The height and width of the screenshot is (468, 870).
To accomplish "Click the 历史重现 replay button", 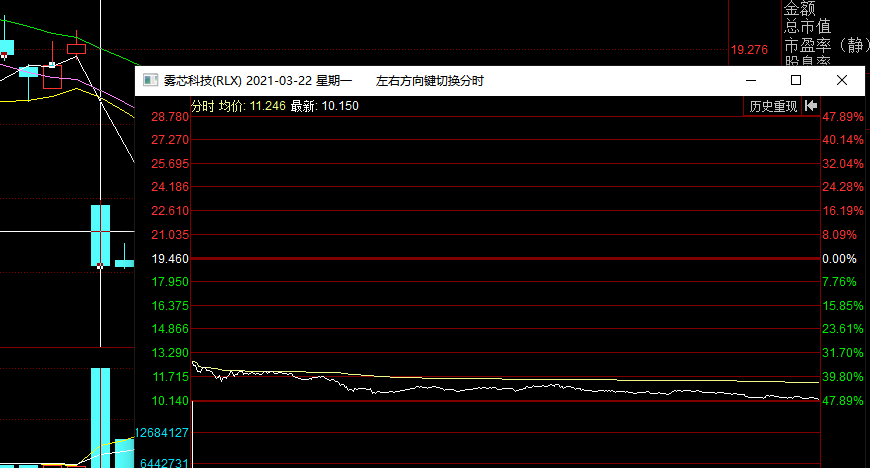I will 773,106.
